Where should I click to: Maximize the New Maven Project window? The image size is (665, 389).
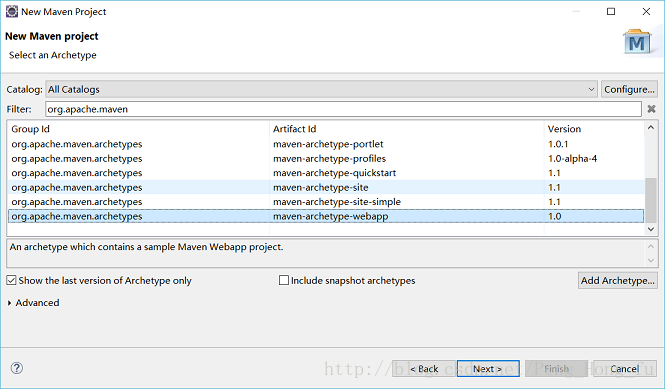[611, 11]
